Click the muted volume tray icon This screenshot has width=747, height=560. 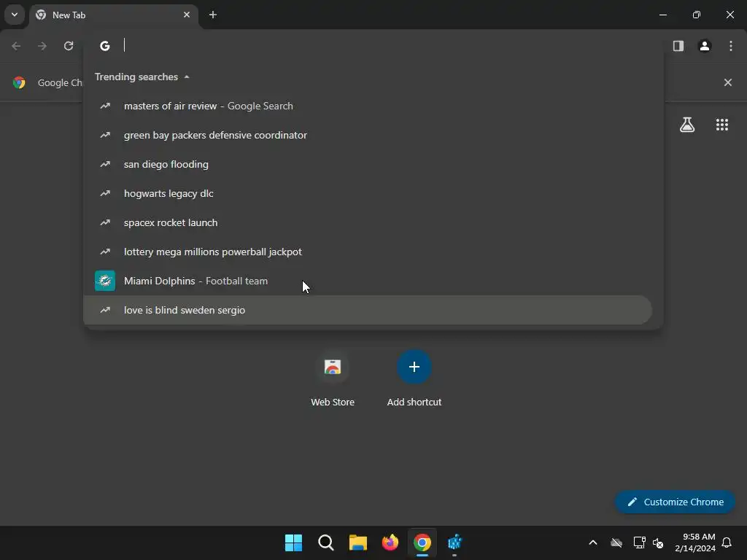tap(659, 542)
